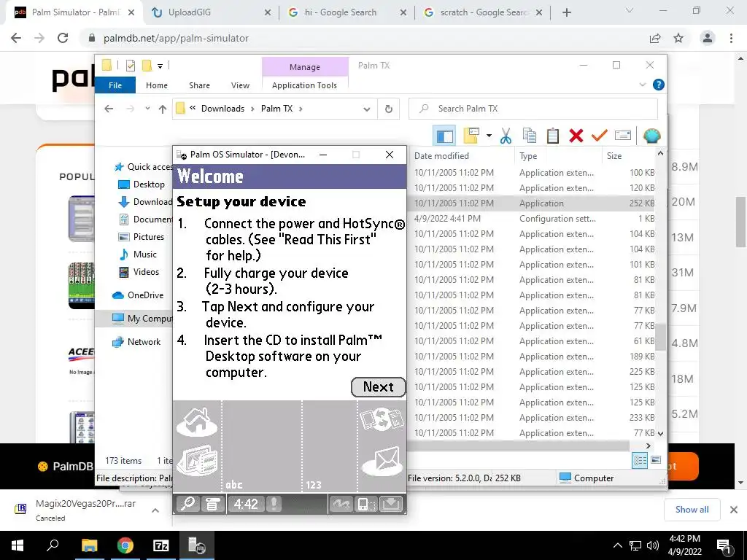Tap the full-screen writing icon on Palm status bar
The height and width of the screenshot is (560, 747).
(341, 504)
